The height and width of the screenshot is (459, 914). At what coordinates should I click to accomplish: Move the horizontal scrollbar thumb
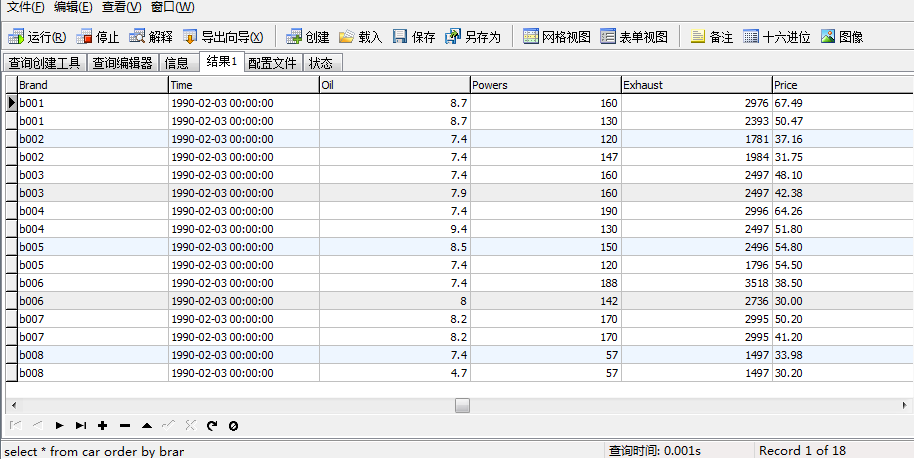click(462, 405)
